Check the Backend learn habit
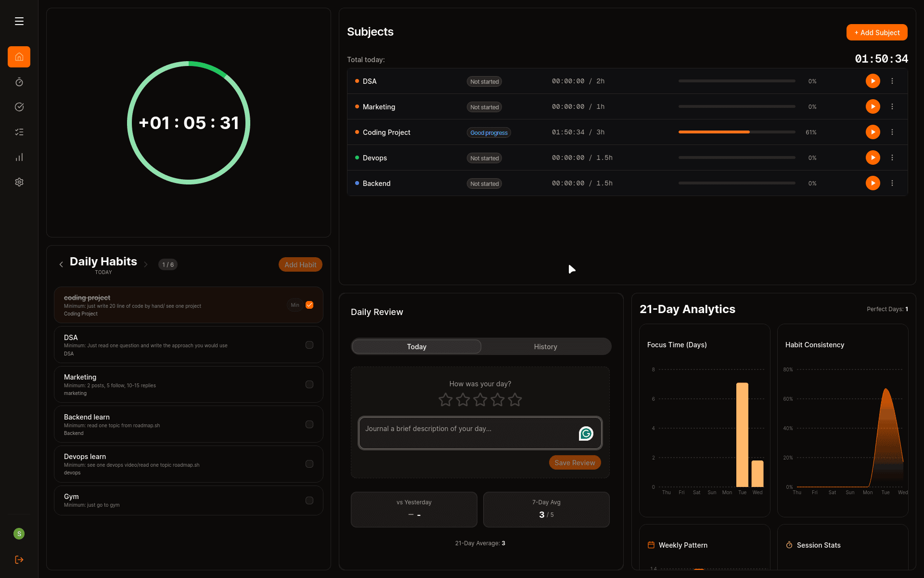Viewport: 924px width, 578px height. pyautogui.click(x=309, y=424)
